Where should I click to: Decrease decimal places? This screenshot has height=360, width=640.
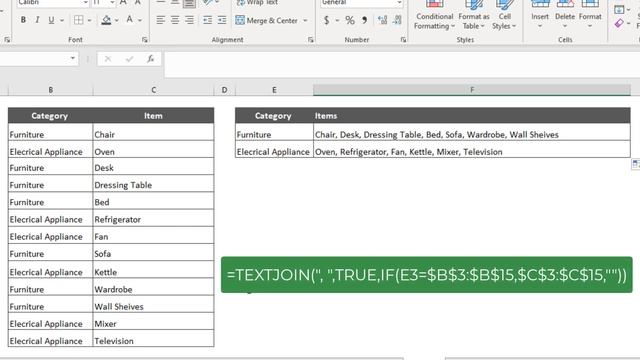397,20
